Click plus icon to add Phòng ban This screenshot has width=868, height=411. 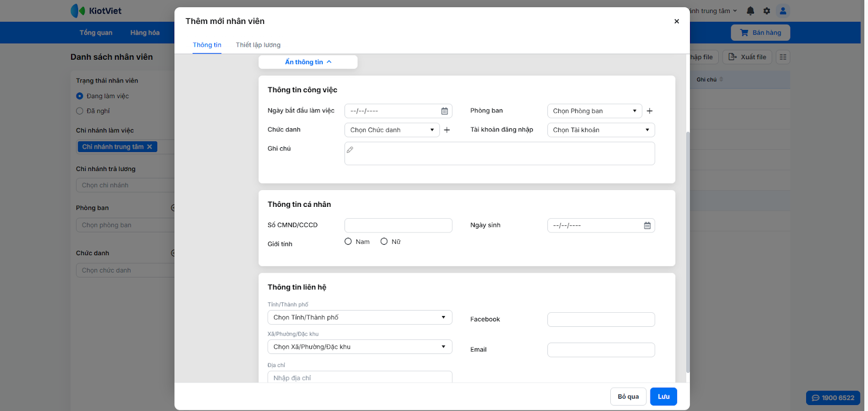(x=649, y=111)
